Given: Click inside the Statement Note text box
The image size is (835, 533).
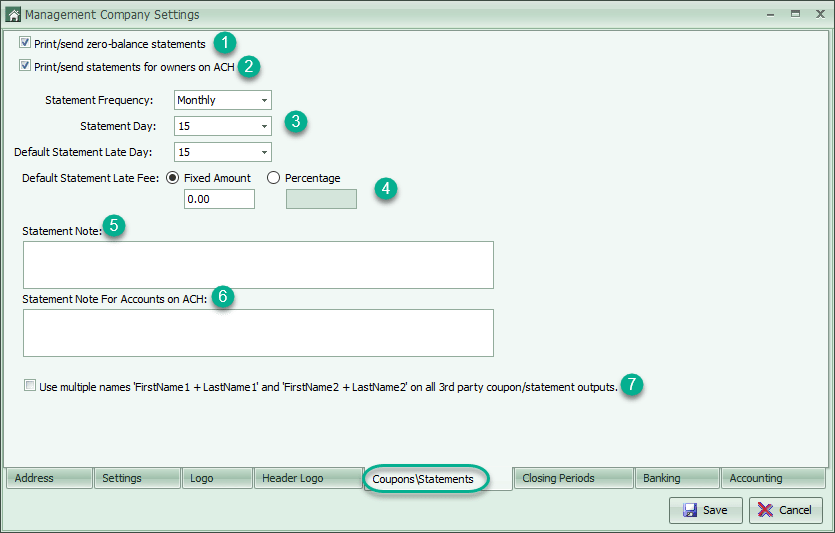Looking at the screenshot, I should (x=258, y=265).
